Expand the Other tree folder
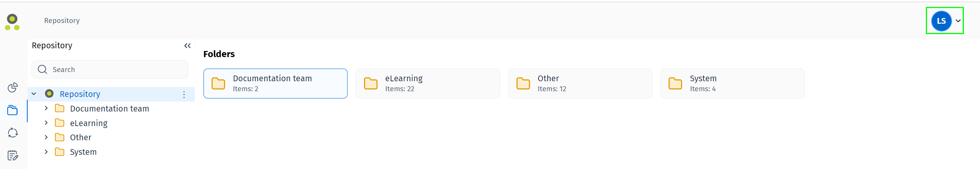 coord(46,137)
